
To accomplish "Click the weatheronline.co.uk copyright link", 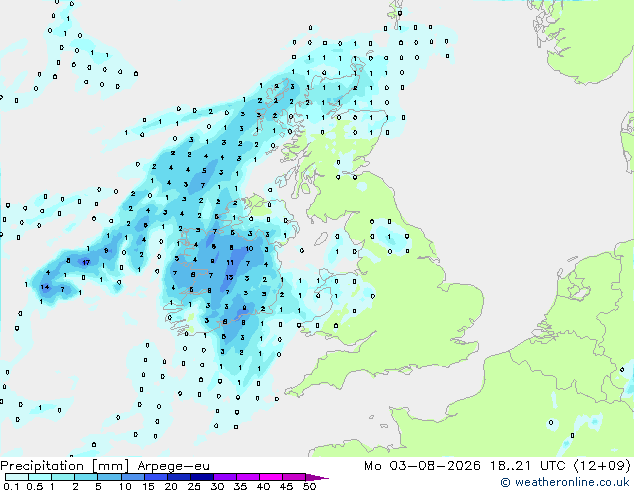I will click(565, 482).
